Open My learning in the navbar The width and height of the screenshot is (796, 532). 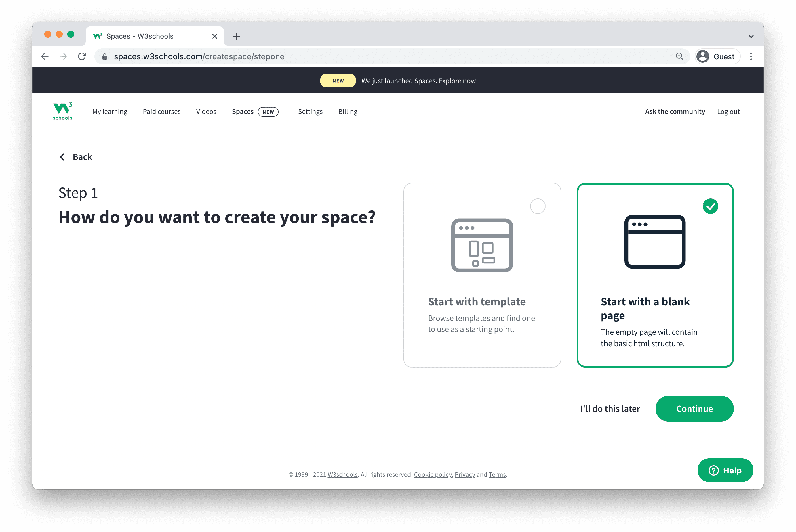point(110,112)
